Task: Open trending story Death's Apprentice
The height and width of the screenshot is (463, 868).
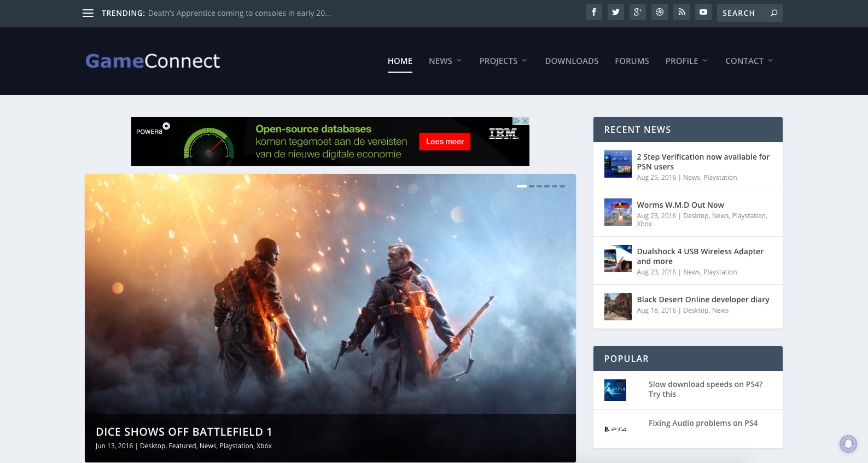Action: pyautogui.click(x=239, y=13)
